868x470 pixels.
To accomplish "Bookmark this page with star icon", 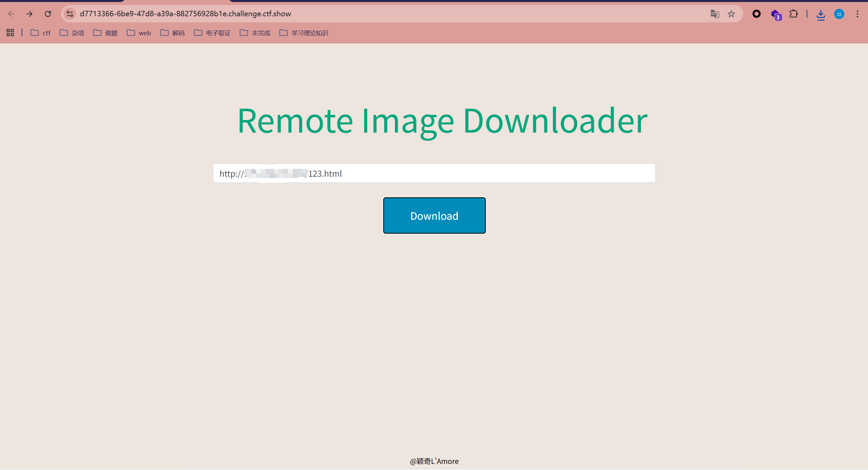I will click(731, 14).
